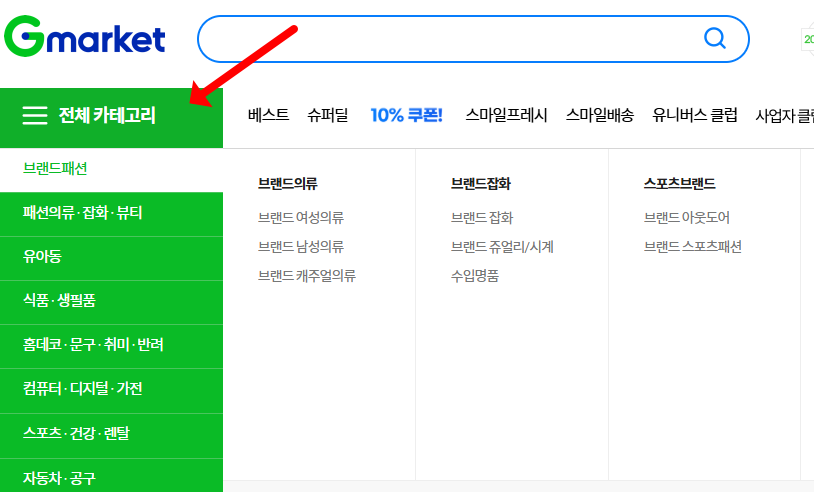
Task: Open the 브랜드 아웃도어 link
Action: click(x=687, y=217)
